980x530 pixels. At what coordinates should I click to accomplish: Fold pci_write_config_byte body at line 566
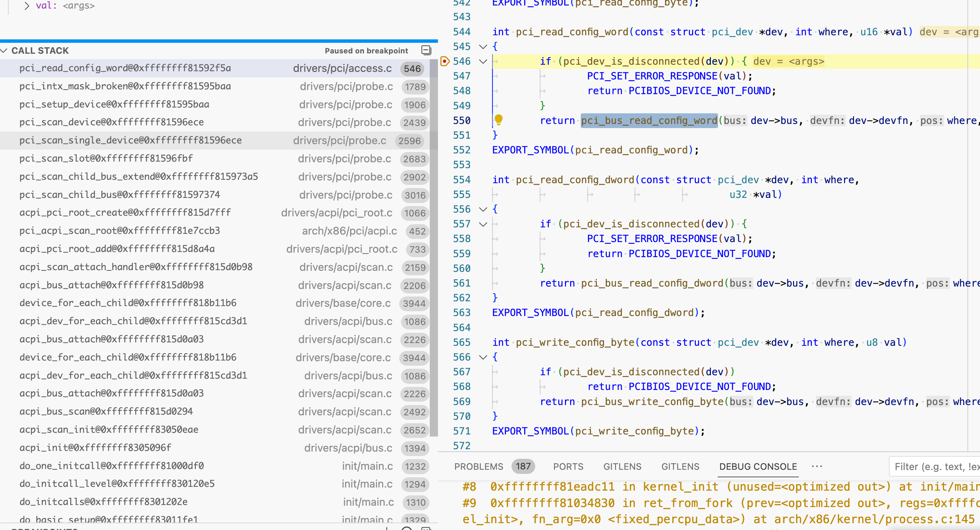click(483, 357)
